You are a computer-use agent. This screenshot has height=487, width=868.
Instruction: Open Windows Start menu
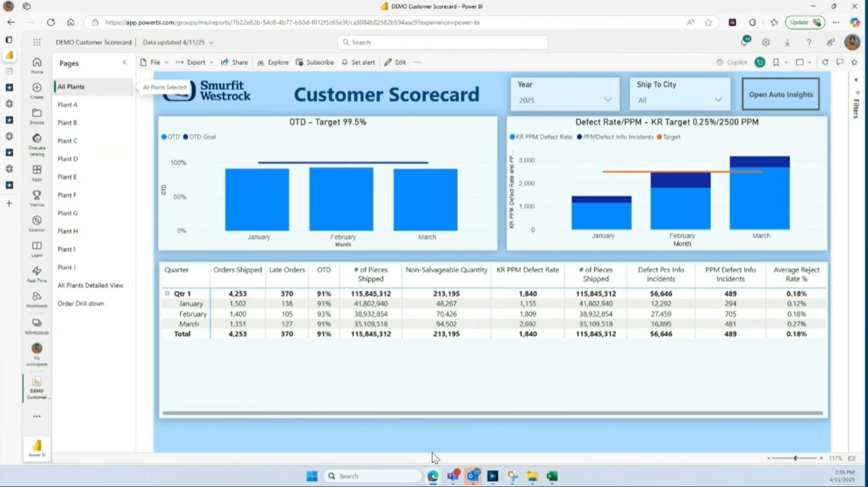coord(312,476)
